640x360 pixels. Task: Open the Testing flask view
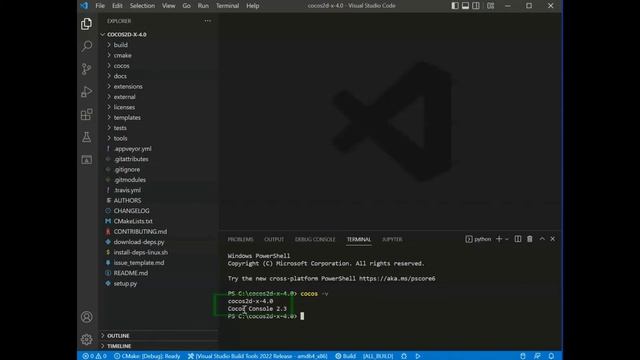pyautogui.click(x=86, y=137)
